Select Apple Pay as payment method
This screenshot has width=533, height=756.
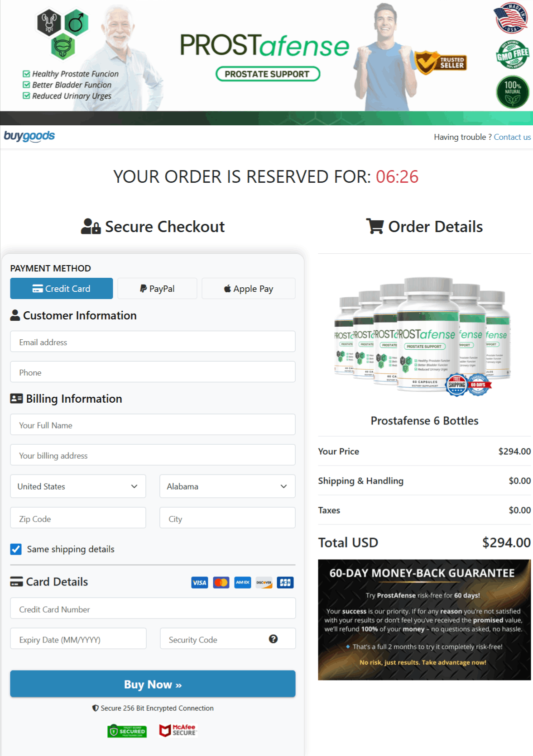click(248, 288)
